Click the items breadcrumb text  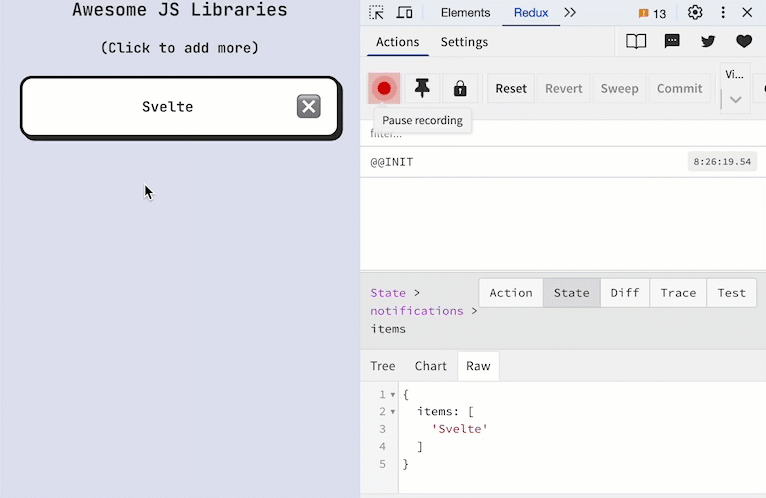388,329
